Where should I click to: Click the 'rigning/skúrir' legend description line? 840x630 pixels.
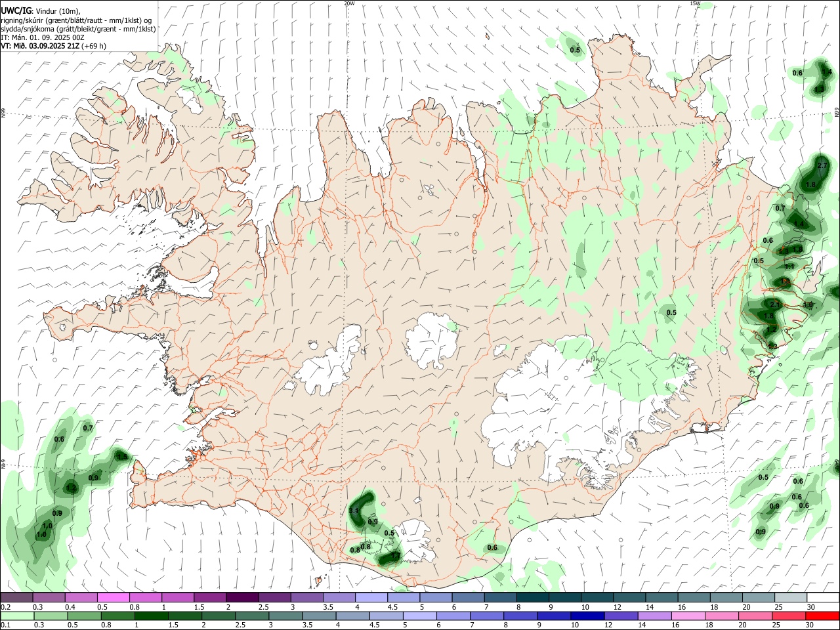click(76, 20)
